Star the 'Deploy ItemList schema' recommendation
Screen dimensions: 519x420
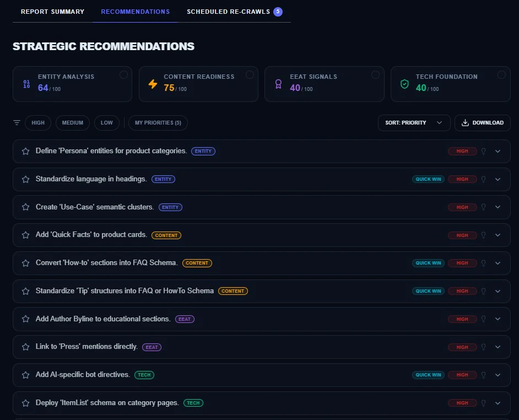pos(25,403)
